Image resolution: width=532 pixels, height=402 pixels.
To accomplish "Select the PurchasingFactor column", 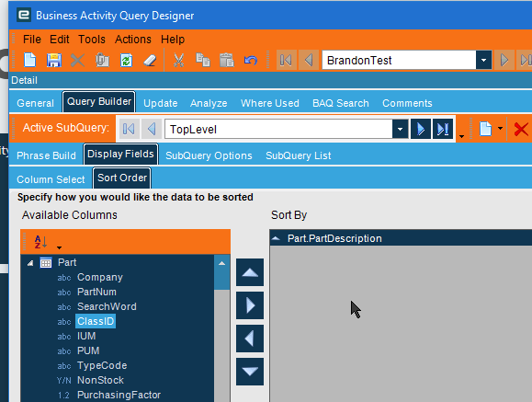I will [119, 395].
